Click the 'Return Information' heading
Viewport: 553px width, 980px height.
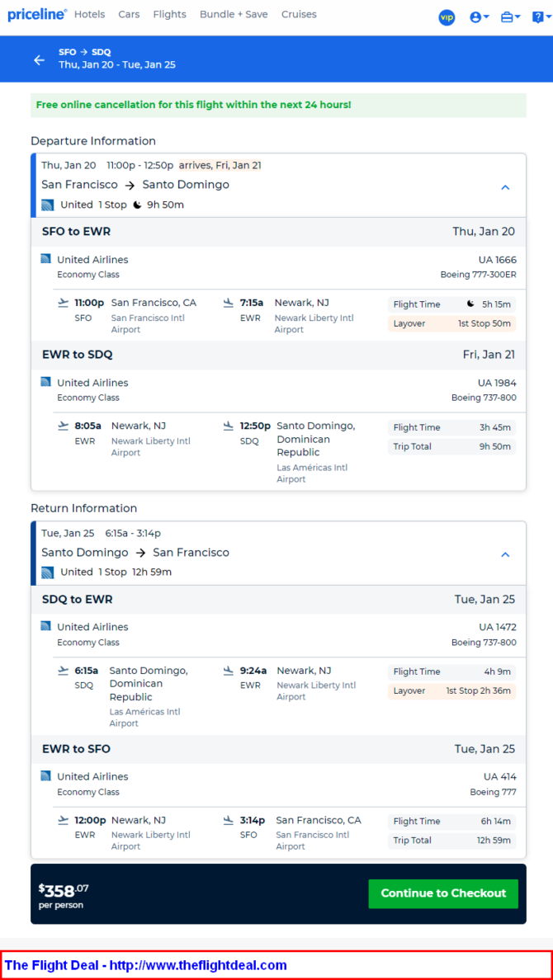tap(84, 509)
